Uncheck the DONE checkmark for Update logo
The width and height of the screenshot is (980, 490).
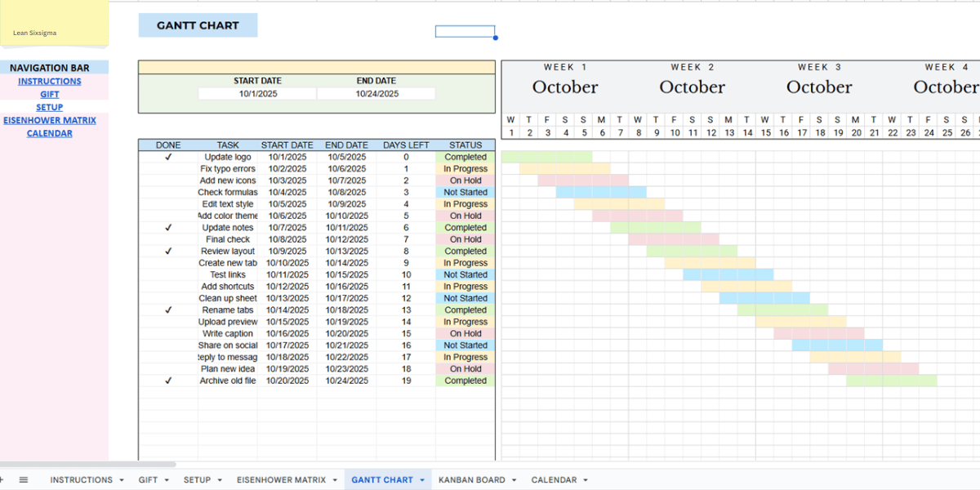point(168,157)
